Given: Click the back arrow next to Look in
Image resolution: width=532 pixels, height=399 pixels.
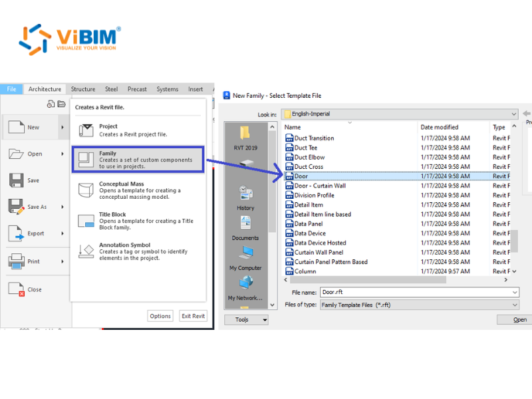Looking at the screenshot, I should point(527,114).
